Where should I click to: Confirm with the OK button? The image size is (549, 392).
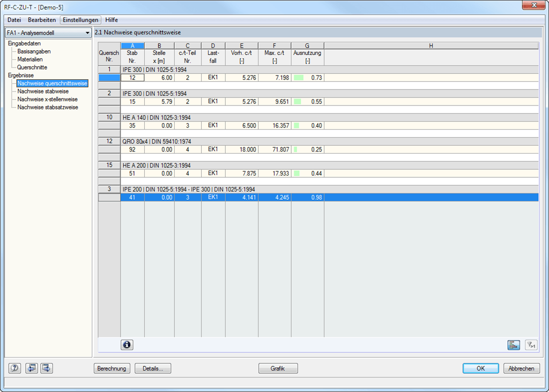click(481, 368)
